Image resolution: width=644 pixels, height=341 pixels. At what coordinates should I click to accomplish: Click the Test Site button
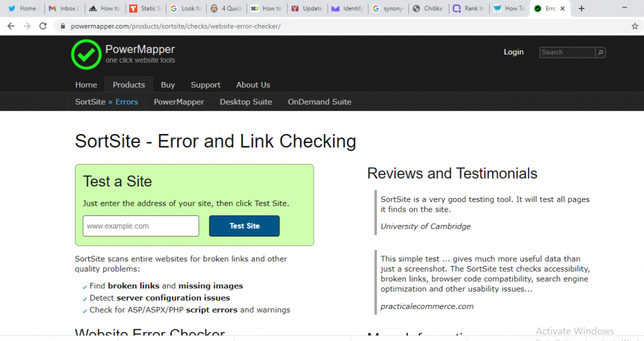[245, 226]
